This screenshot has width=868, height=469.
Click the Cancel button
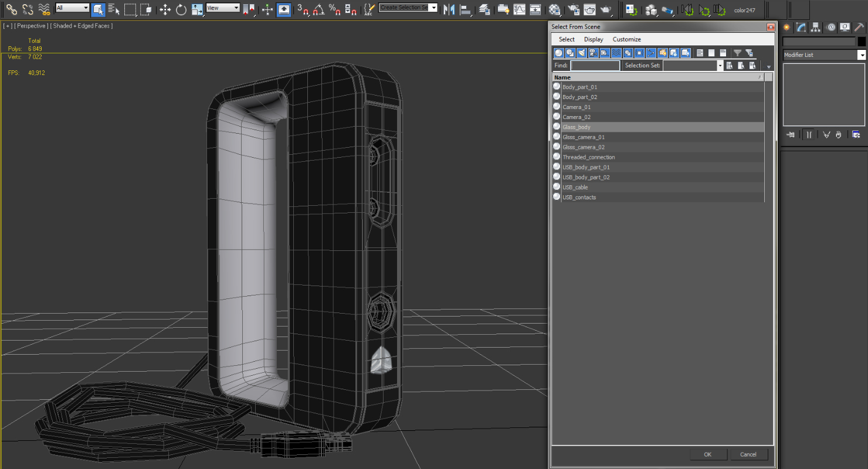[748, 454]
